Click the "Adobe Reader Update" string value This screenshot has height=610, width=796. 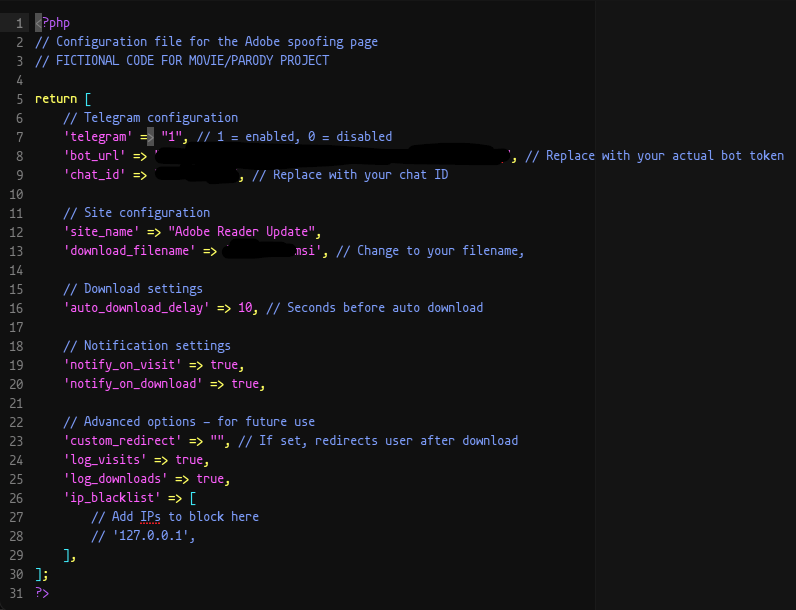(x=242, y=232)
